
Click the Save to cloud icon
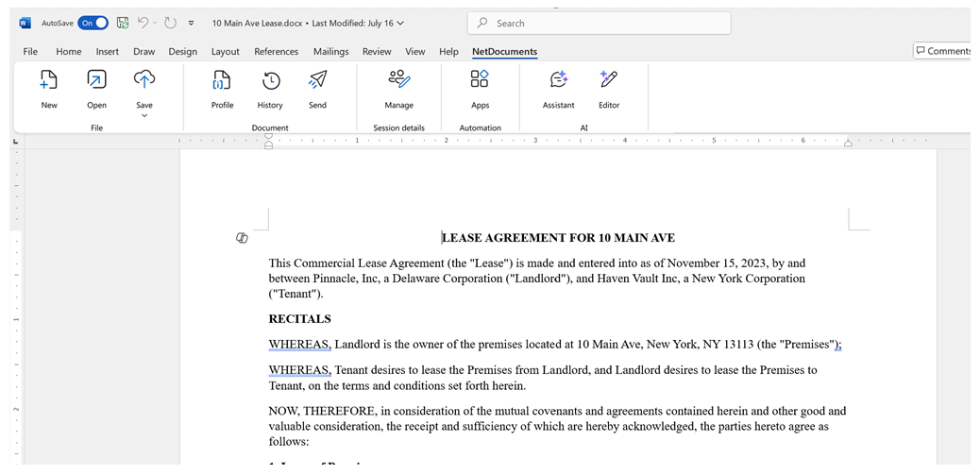point(144,80)
